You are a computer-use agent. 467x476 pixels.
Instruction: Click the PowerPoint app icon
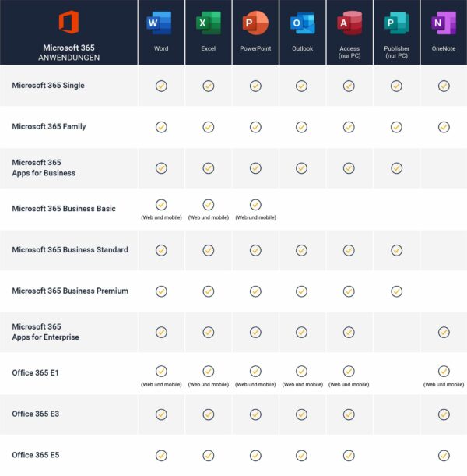(x=255, y=23)
